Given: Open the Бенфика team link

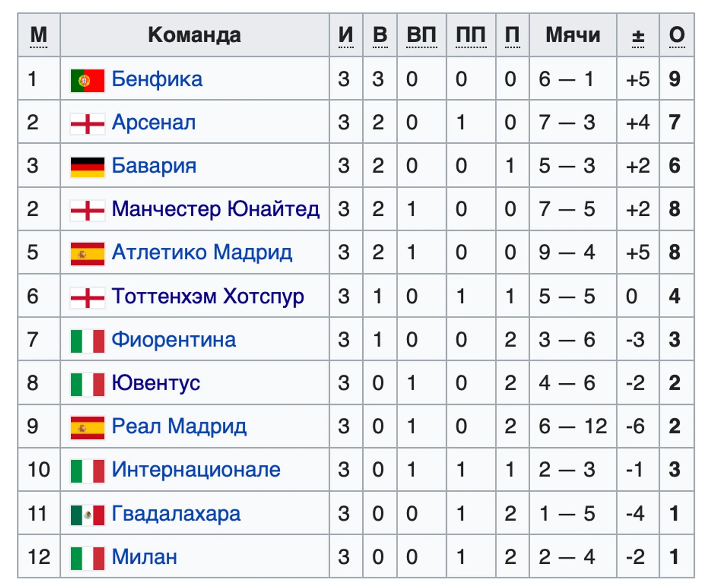Looking at the screenshot, I should (157, 79).
